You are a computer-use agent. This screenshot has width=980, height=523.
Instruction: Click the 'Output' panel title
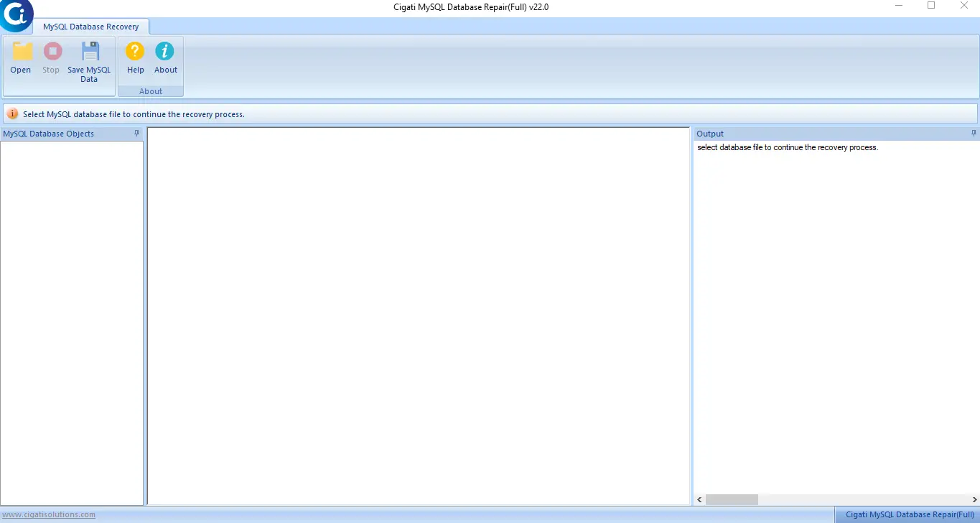click(710, 134)
